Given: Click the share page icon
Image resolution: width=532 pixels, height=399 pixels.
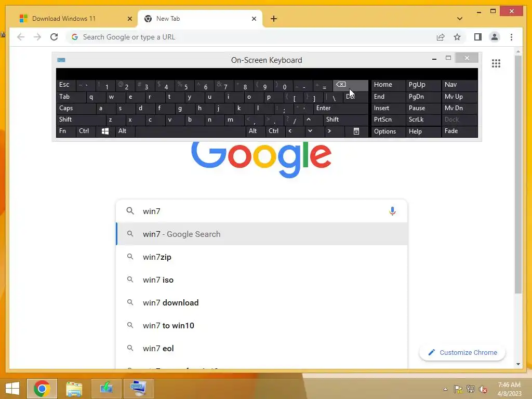Looking at the screenshot, I should pos(441,37).
